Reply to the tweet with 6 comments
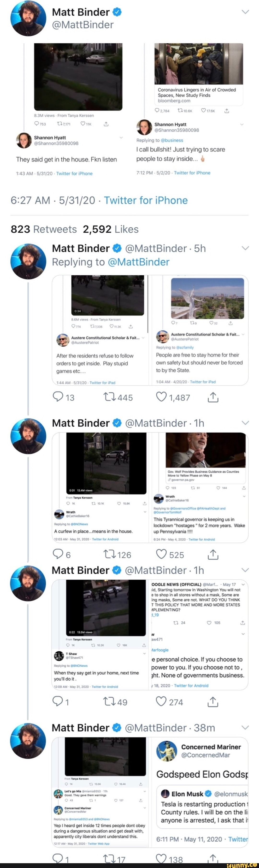Screen dimensions: 259x868 (58, 554)
